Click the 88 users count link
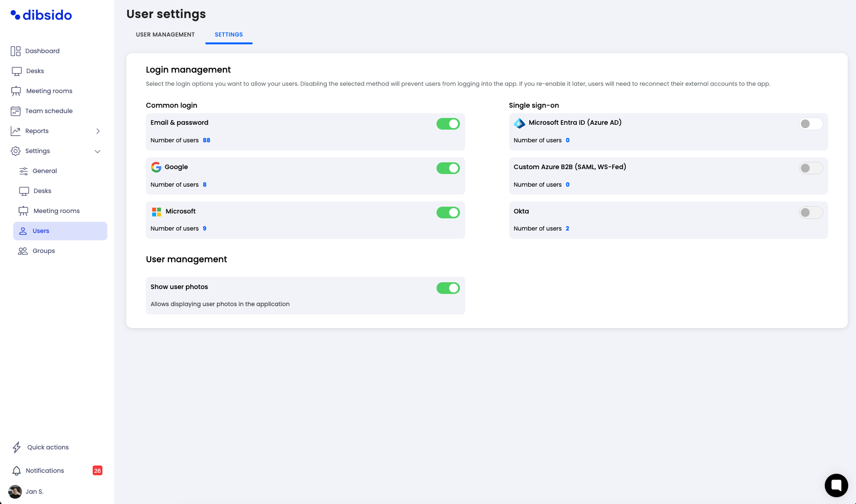 click(206, 140)
